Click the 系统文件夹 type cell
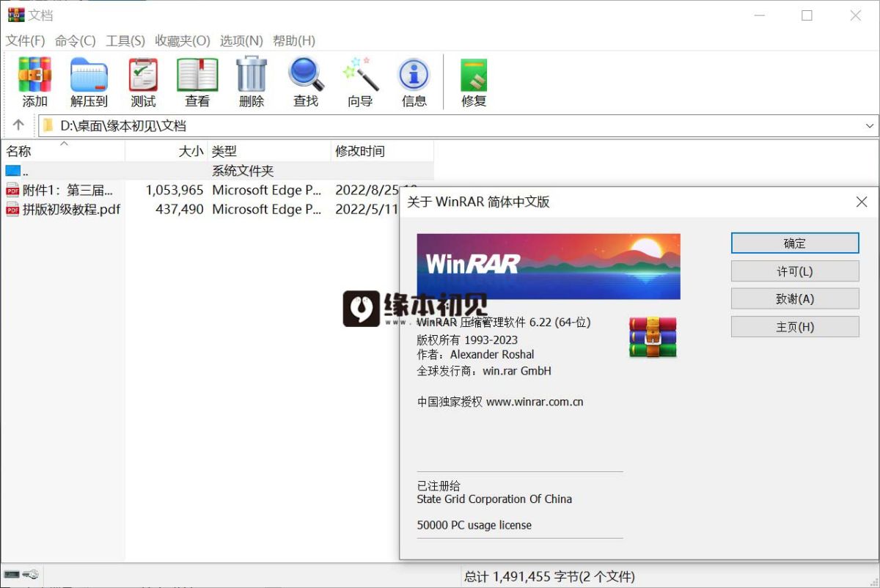The image size is (880, 588). click(x=243, y=171)
